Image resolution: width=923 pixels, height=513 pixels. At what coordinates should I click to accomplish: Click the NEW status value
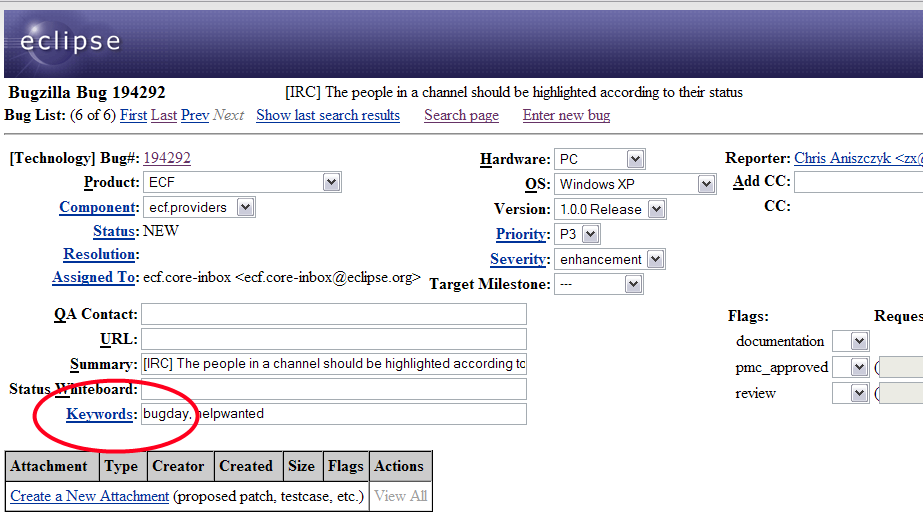tap(161, 231)
